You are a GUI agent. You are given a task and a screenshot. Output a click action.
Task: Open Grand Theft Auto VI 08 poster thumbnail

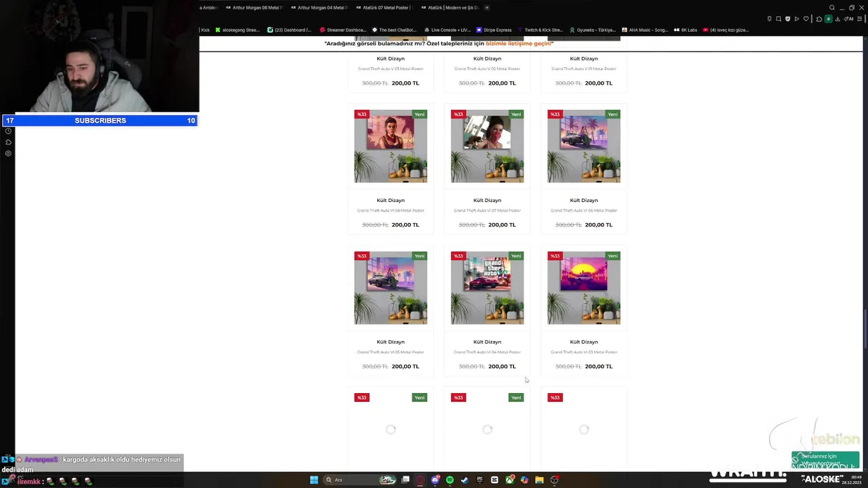391,146
